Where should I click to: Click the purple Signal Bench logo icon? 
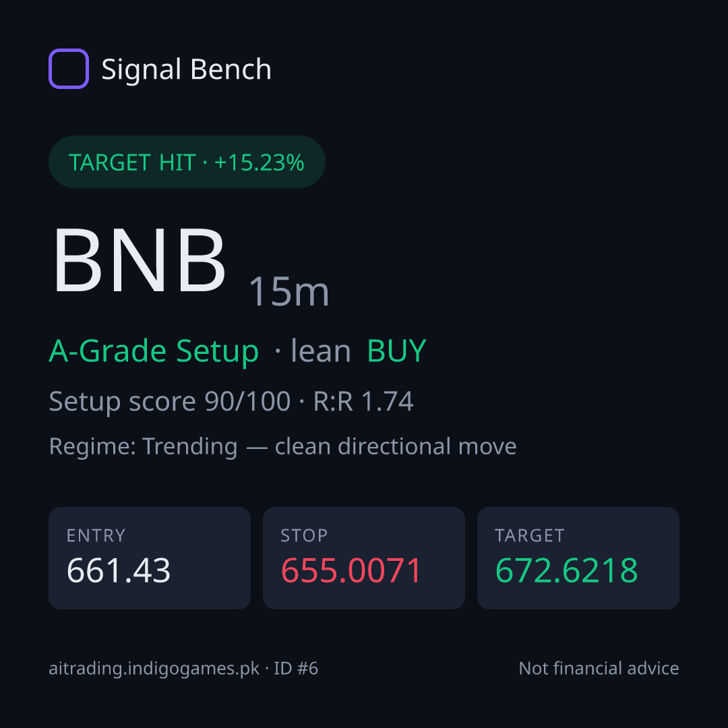pyautogui.click(x=69, y=69)
